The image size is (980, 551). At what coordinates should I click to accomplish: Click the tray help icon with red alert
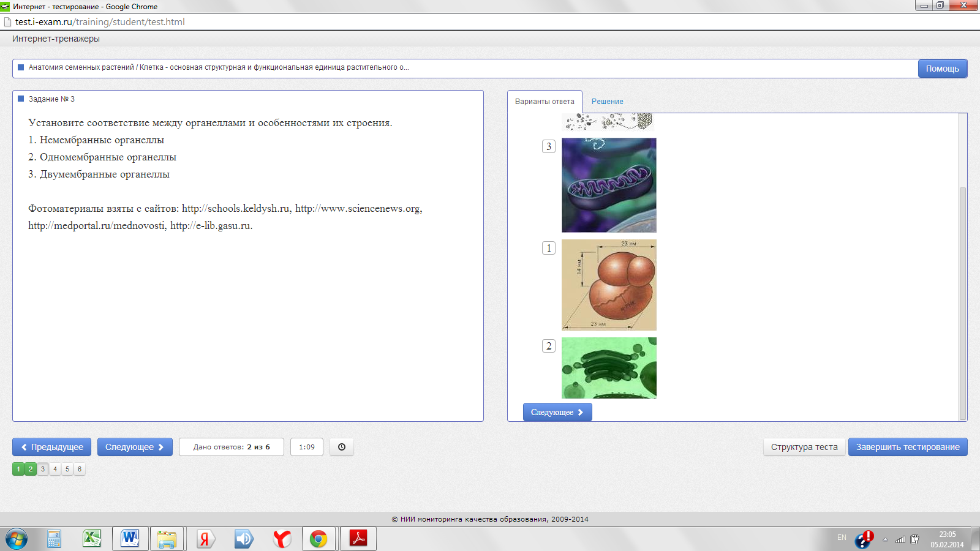pos(864,539)
